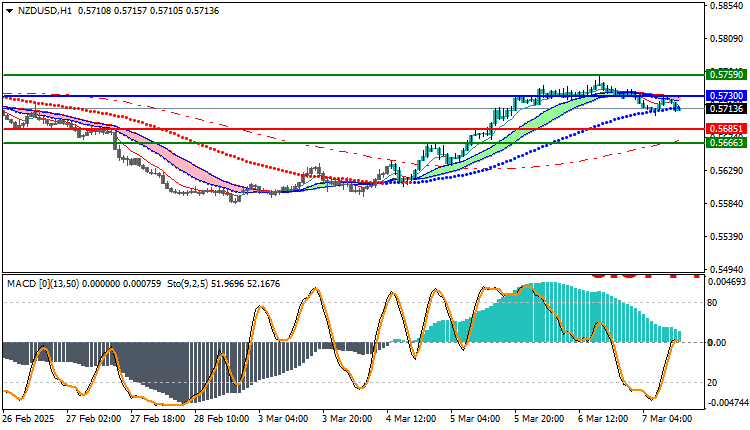
Task: Click the blue 0.57300 price tag
Action: [x=726, y=96]
